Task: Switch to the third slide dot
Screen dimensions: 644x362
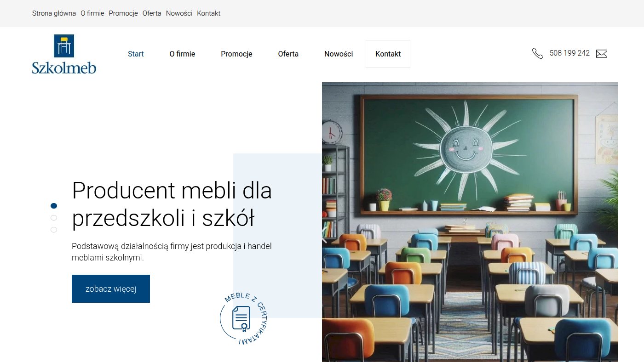Action: (x=54, y=230)
